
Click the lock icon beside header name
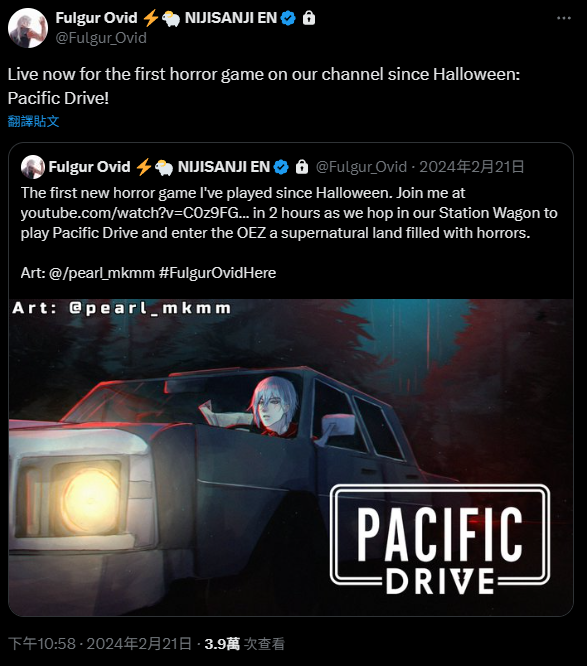coord(309,18)
